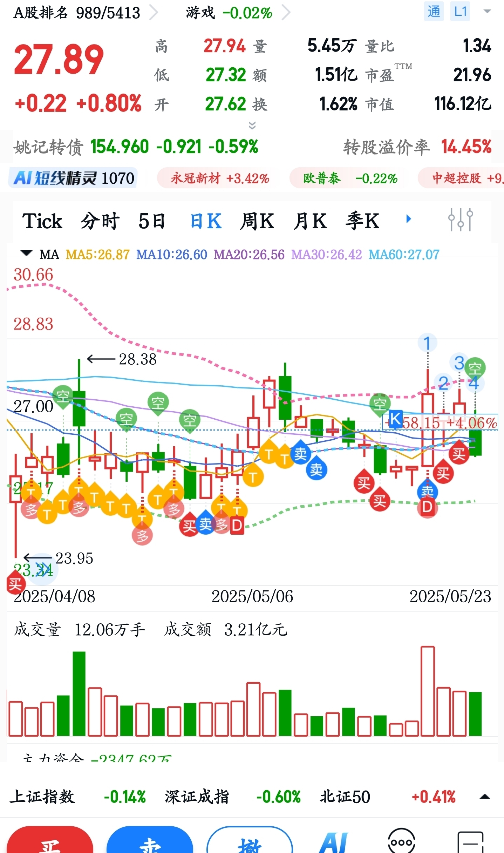Tap MA60:27.07 indicator label
Image resolution: width=504 pixels, height=853 pixels.
click(x=404, y=255)
